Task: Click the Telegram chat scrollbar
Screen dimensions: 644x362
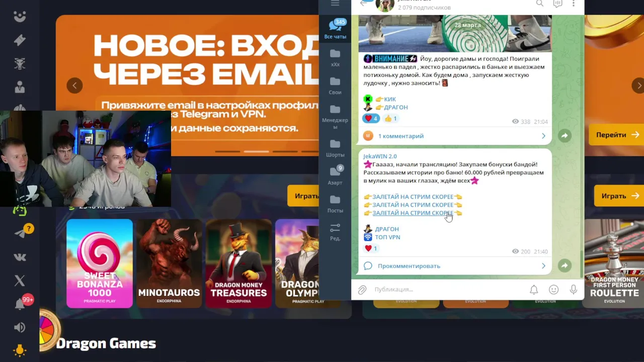Action: (582, 263)
